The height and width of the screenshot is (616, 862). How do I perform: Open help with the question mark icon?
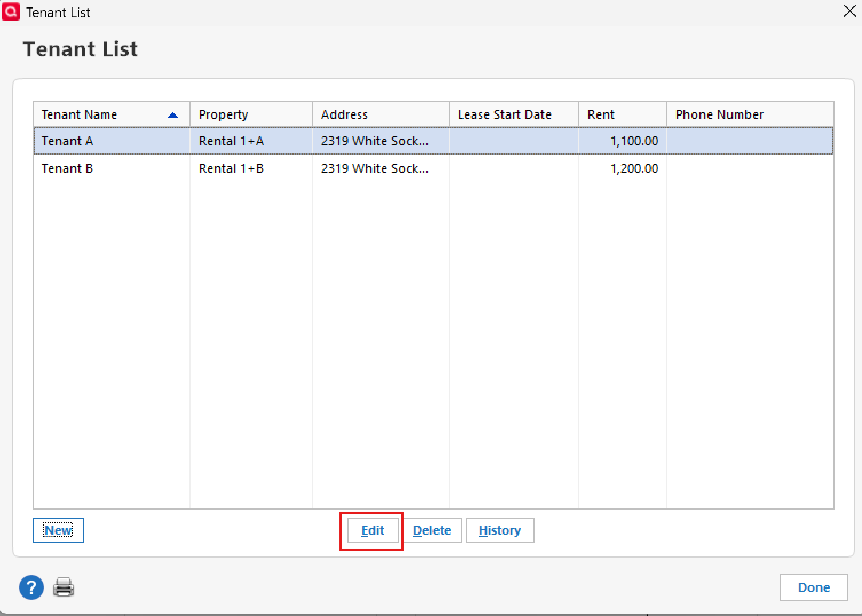pos(31,587)
